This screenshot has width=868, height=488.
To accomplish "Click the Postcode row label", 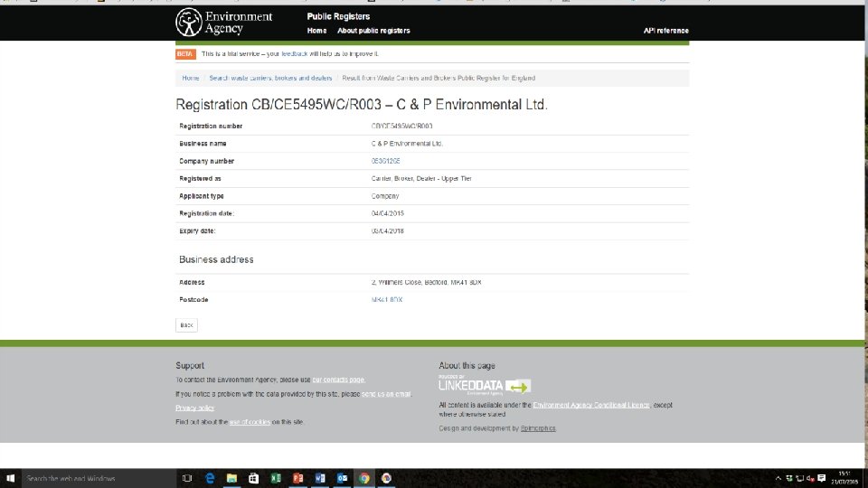I will (x=193, y=300).
